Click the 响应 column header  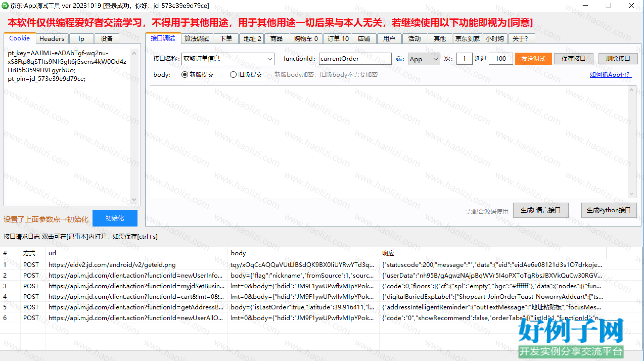coord(493,253)
